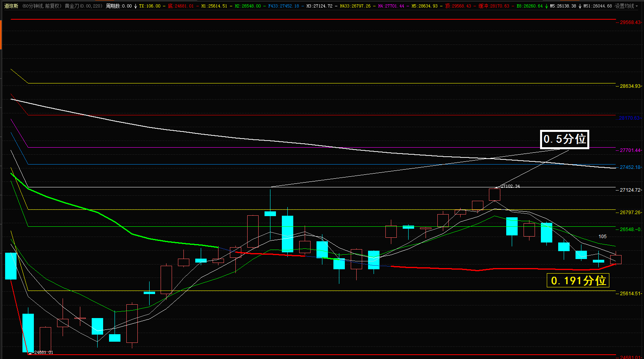Click the 24681.01 low price marker on chart
The image size is (644, 359).
tap(44, 352)
